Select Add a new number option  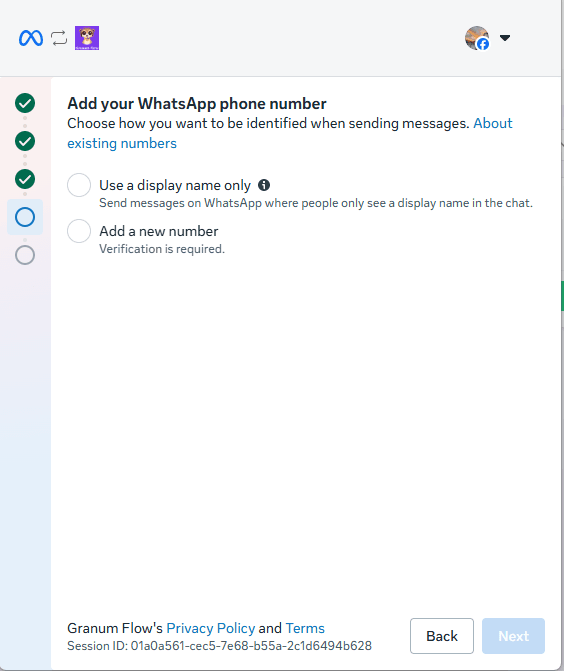pyautogui.click(x=79, y=231)
